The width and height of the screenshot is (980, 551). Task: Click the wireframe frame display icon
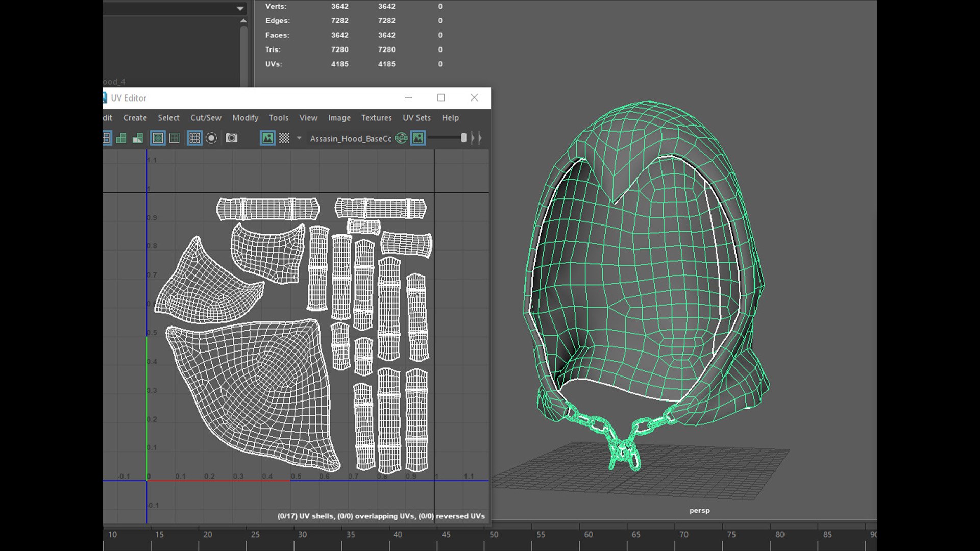(x=158, y=138)
